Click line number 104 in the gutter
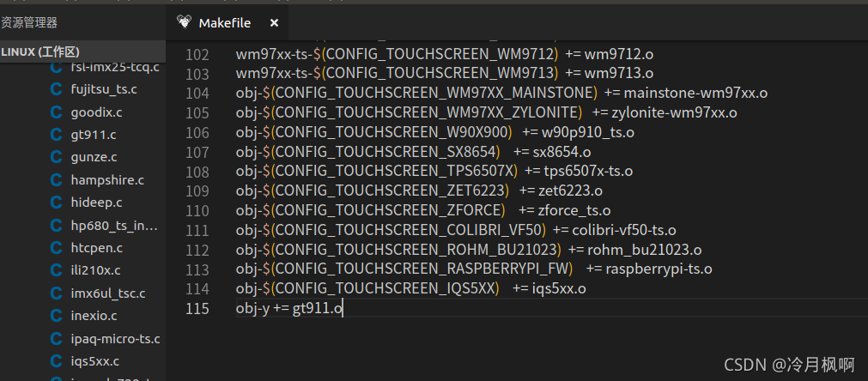The image size is (868, 381). coord(197,94)
